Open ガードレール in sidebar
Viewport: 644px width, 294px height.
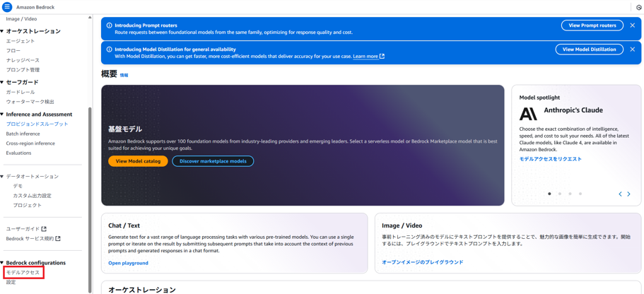(x=20, y=92)
